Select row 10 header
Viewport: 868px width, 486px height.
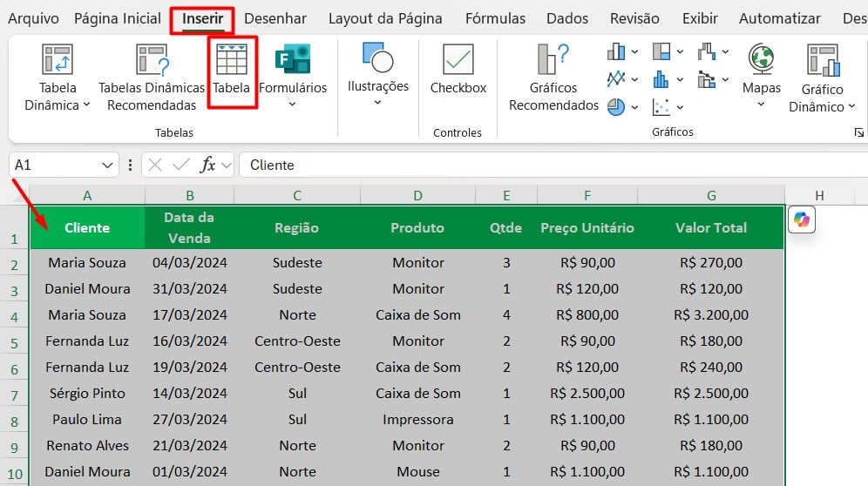coord(15,474)
